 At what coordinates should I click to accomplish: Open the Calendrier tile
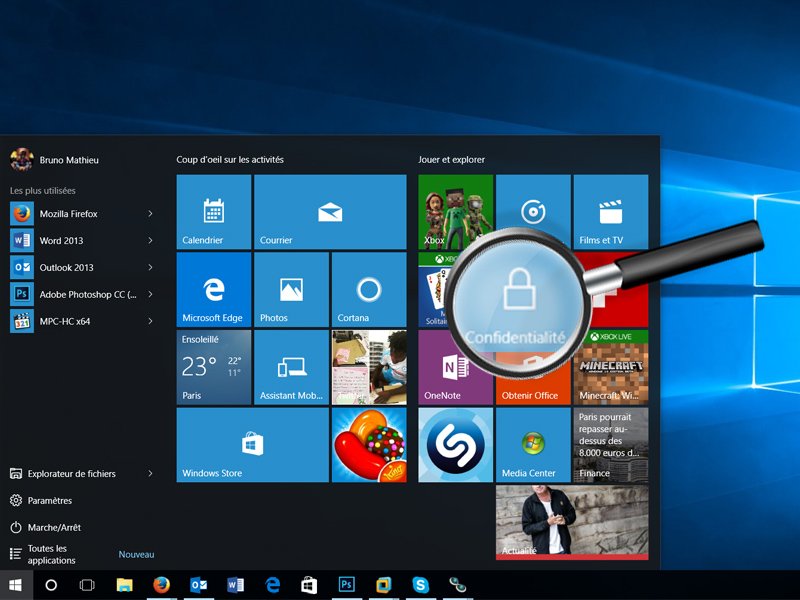212,210
